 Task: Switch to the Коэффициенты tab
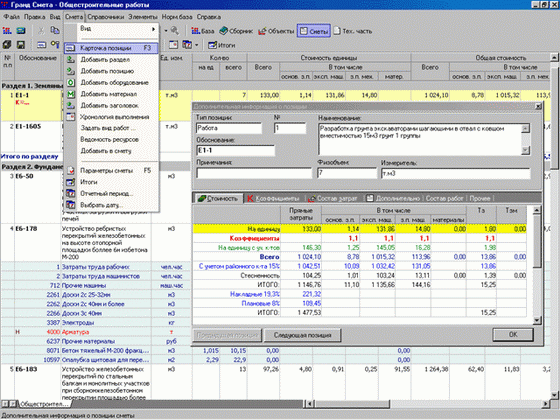pyautogui.click(x=273, y=199)
